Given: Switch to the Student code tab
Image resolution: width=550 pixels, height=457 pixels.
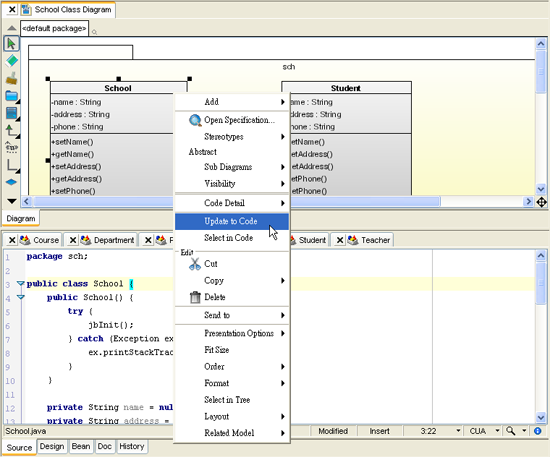Looking at the screenshot, I should click(x=312, y=240).
